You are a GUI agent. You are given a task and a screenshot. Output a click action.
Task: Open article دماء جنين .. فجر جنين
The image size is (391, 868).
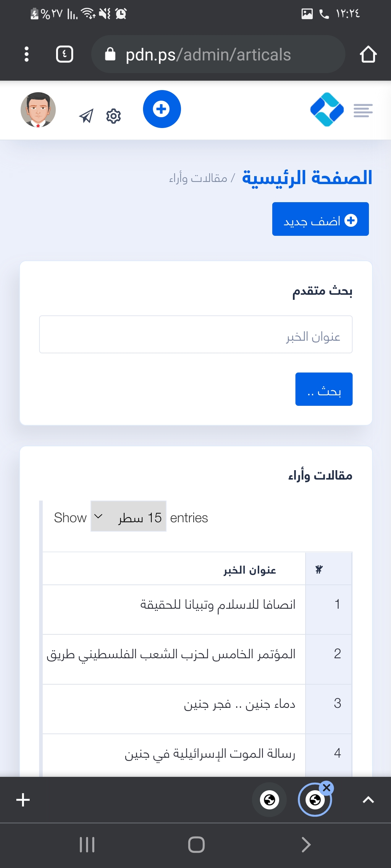coord(239,704)
